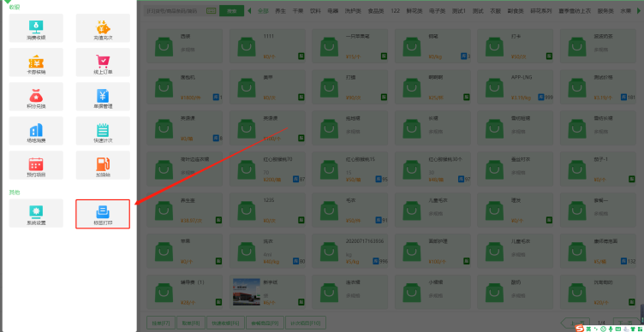Select the red calendar reservation icon

click(x=36, y=165)
